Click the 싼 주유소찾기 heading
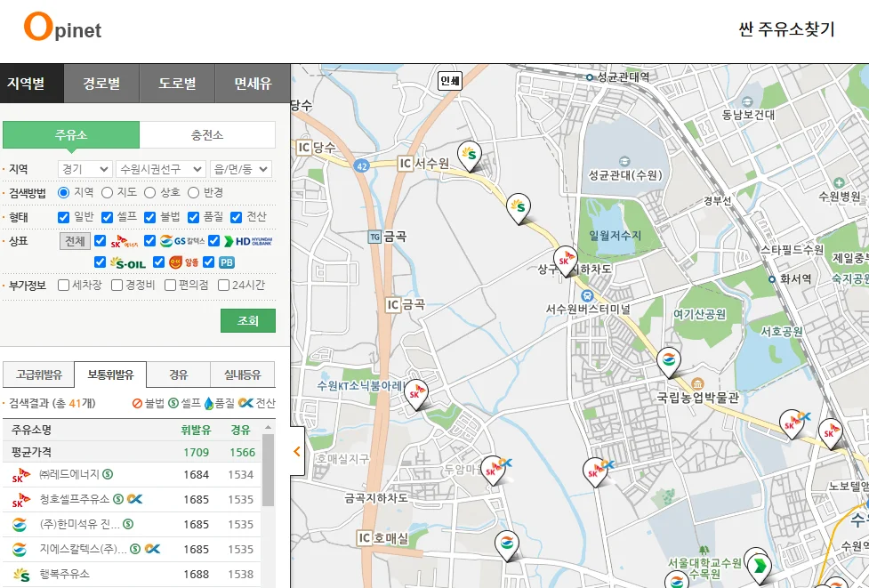 click(786, 28)
